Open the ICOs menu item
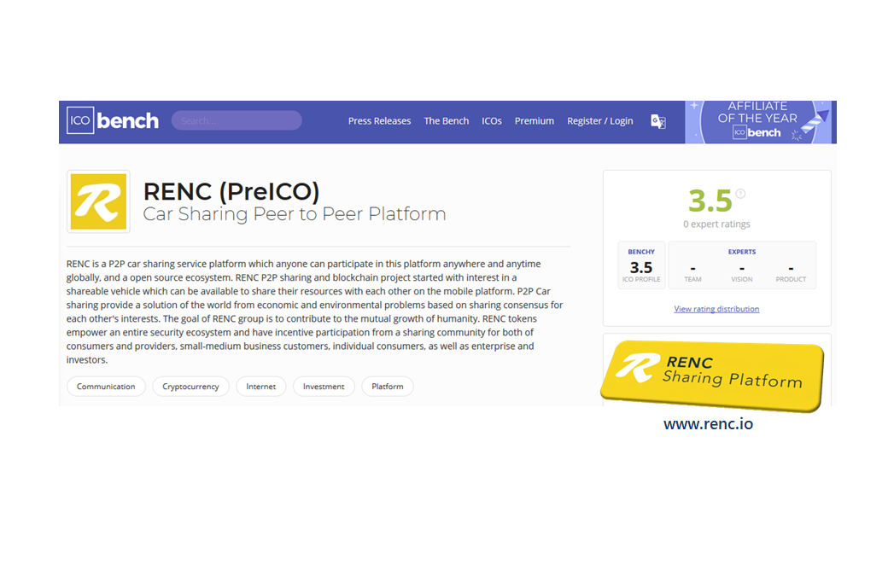Image resolution: width=894 pixels, height=588 pixels. (492, 121)
